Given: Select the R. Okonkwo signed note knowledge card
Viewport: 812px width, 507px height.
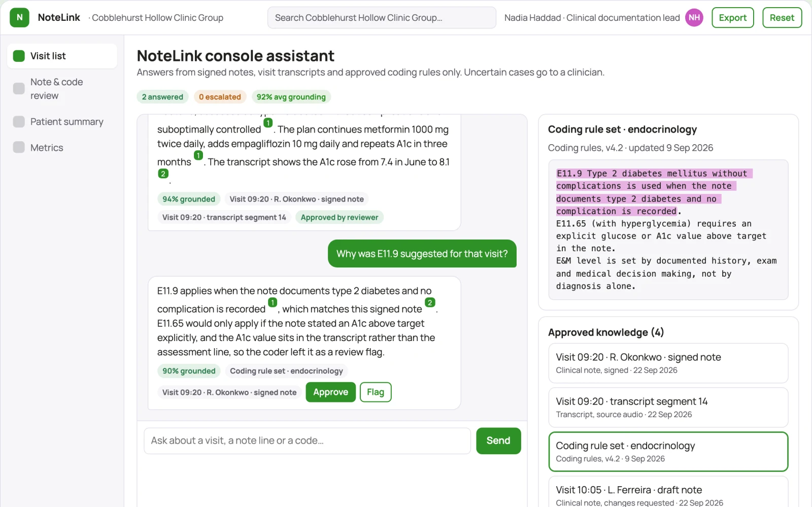Looking at the screenshot, I should (x=668, y=363).
